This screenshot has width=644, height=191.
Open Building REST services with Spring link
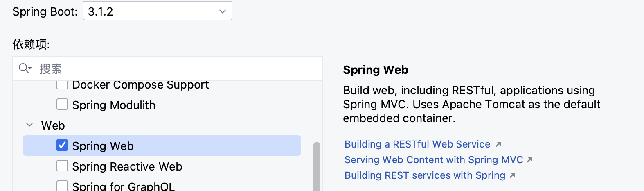click(x=425, y=175)
